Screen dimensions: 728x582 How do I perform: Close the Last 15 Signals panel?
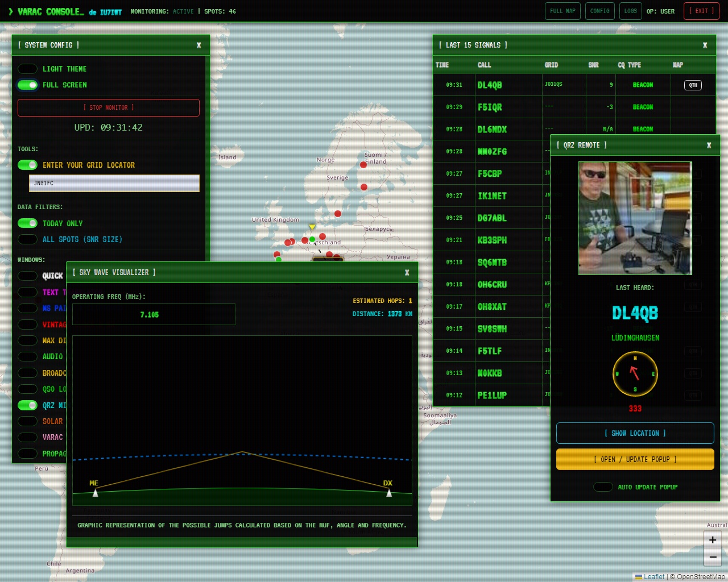tap(705, 45)
